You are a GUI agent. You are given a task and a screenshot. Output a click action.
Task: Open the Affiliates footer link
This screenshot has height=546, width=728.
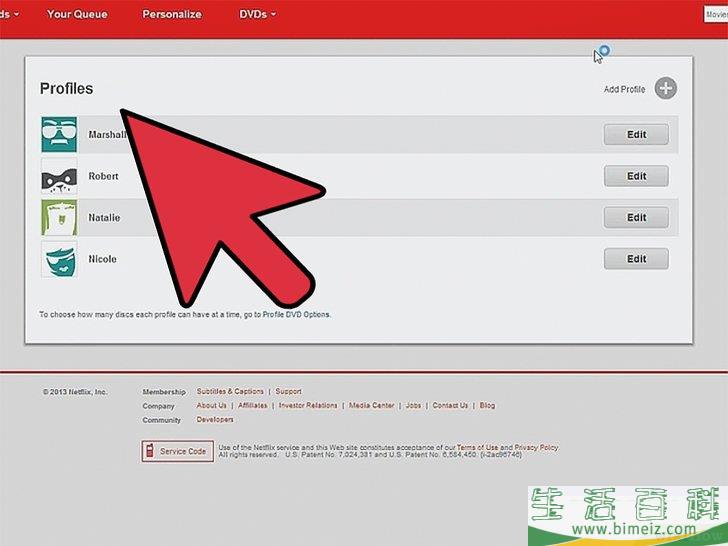pyautogui.click(x=253, y=405)
